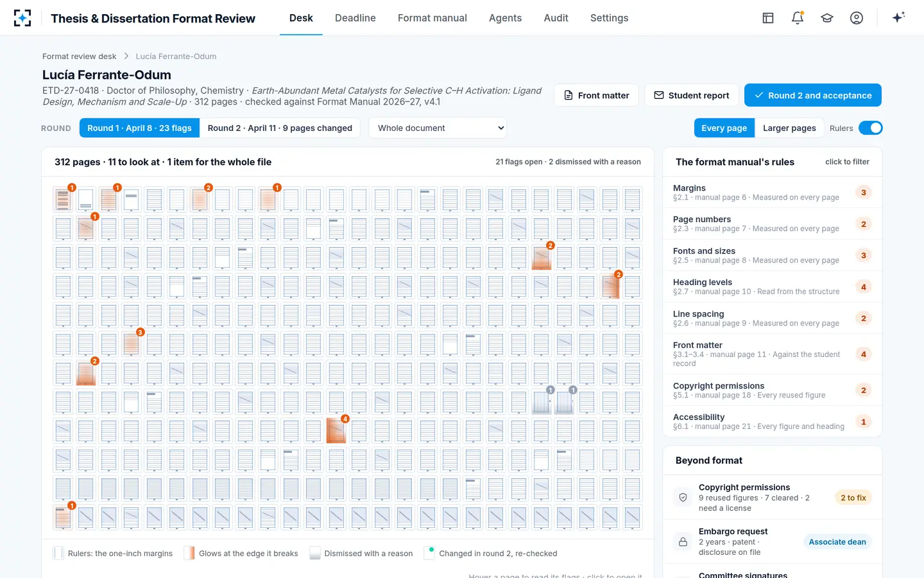Open the layout panel icon in header
Image resolution: width=924 pixels, height=578 pixels.
pos(768,18)
